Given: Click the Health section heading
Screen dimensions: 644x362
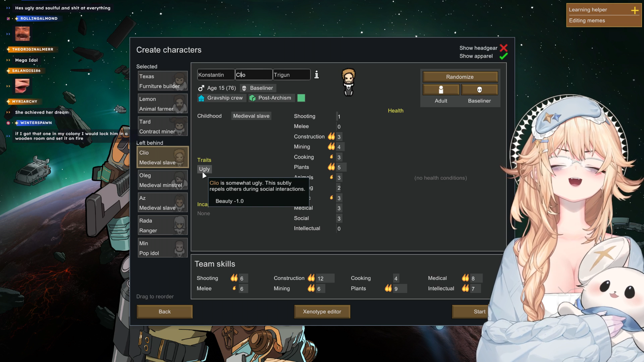Looking at the screenshot, I should pos(395,111).
